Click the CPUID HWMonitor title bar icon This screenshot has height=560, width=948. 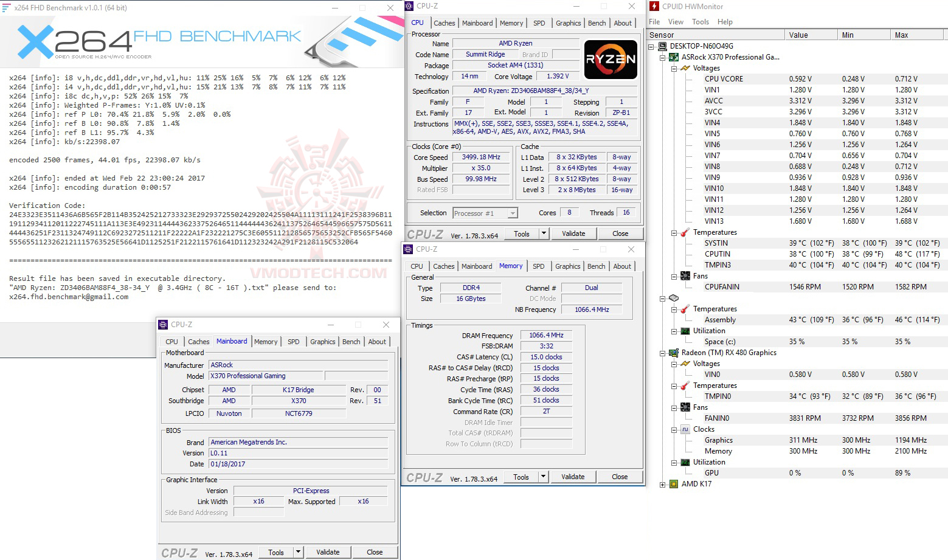click(654, 6)
